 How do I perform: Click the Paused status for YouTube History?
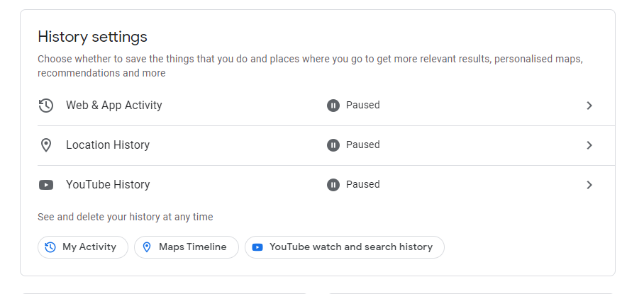362,185
